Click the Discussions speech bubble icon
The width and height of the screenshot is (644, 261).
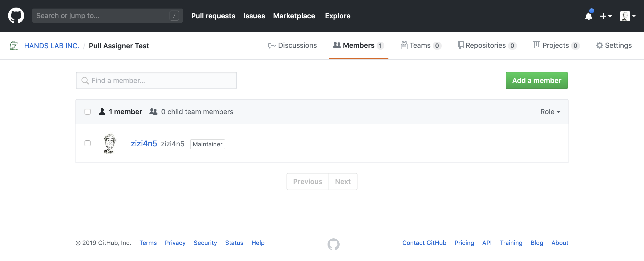(x=272, y=46)
